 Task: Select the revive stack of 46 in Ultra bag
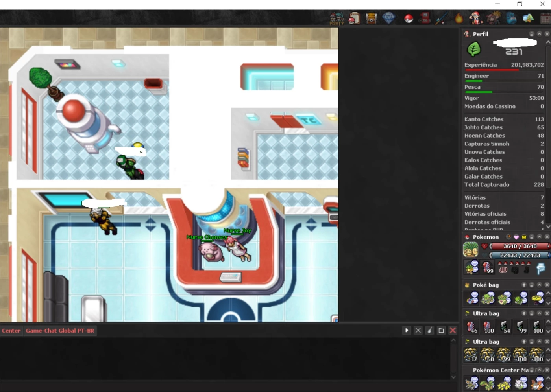[471, 327]
